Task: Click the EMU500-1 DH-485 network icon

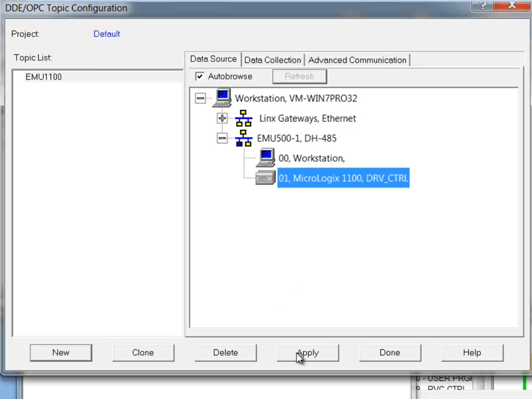Action: (243, 138)
